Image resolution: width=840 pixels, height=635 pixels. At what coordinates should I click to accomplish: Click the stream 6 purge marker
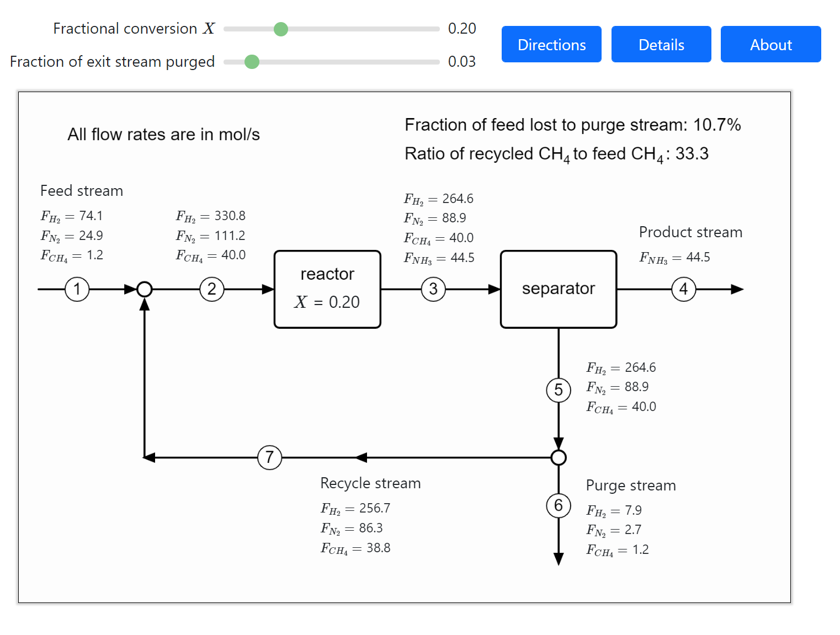pos(559,505)
